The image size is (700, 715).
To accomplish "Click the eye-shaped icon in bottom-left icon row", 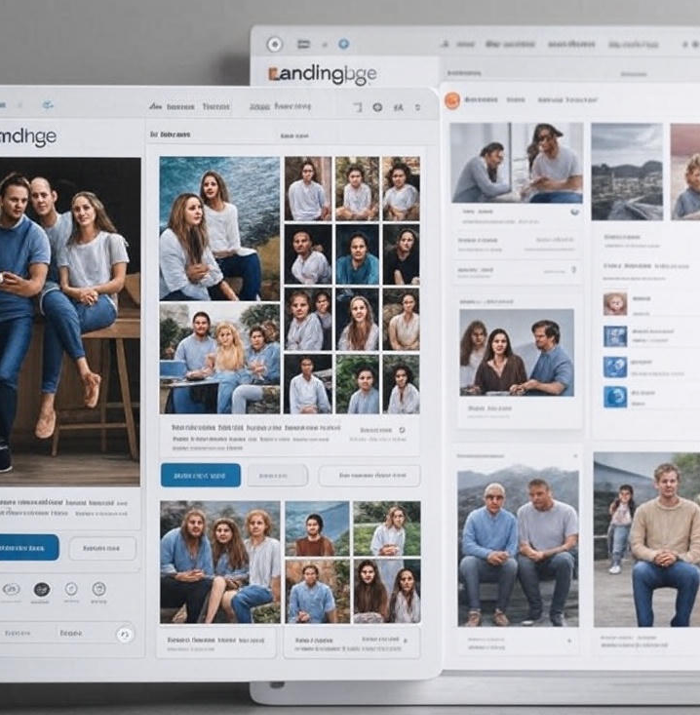I will point(11,589).
